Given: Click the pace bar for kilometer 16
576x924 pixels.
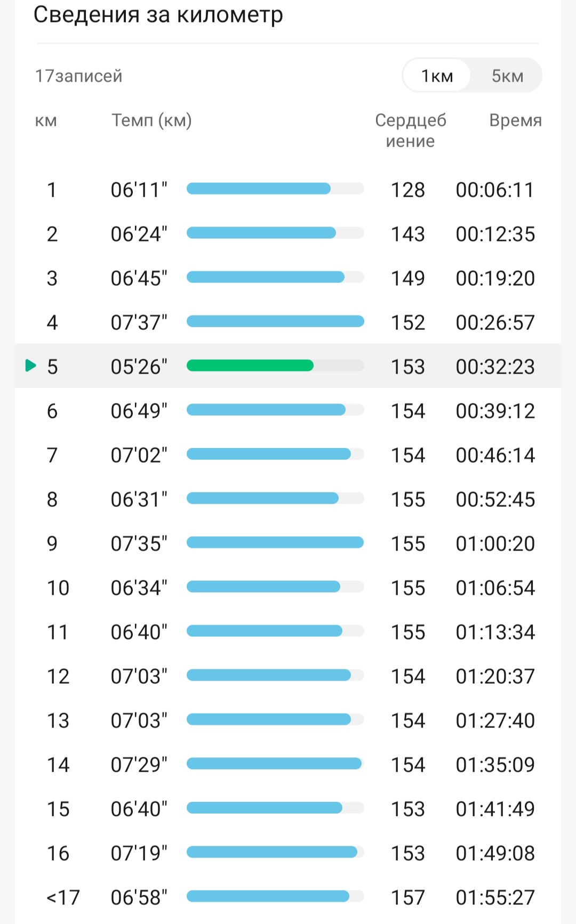Looking at the screenshot, I should [272, 852].
